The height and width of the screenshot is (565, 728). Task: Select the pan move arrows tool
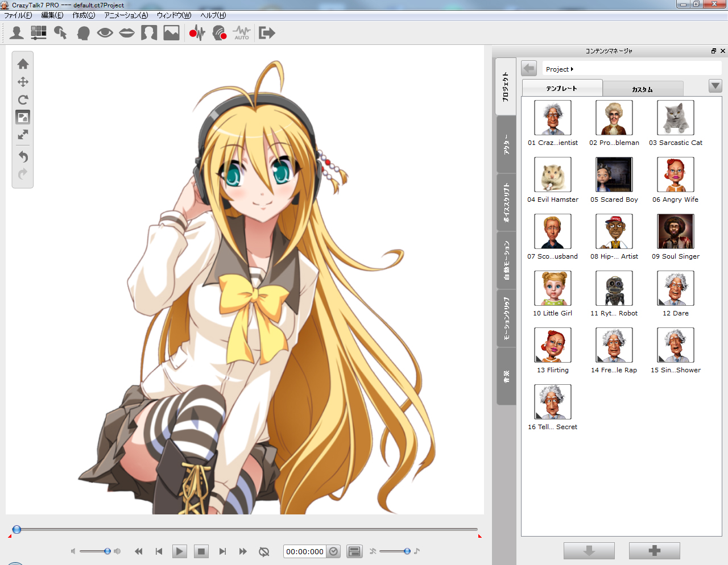[23, 82]
